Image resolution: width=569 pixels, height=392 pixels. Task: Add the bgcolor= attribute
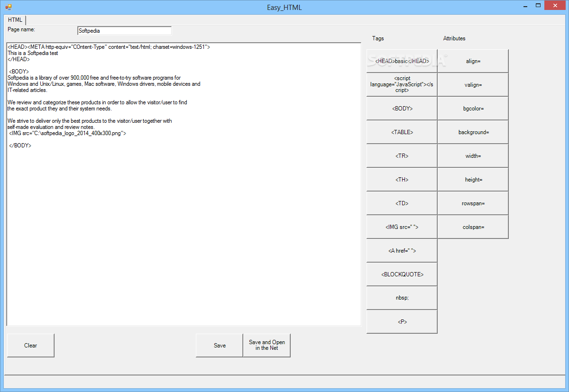(x=473, y=109)
